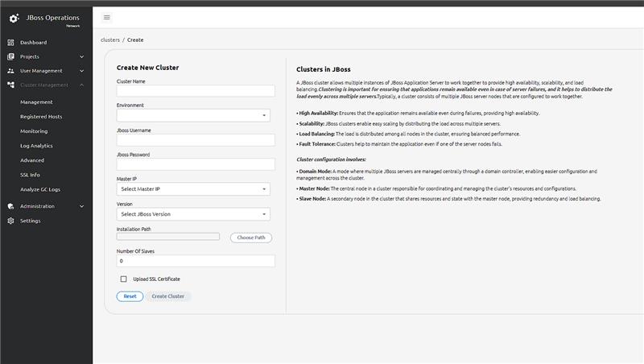This screenshot has height=364, width=644.
Task: Focus the Jboss Username field
Action: click(x=196, y=139)
